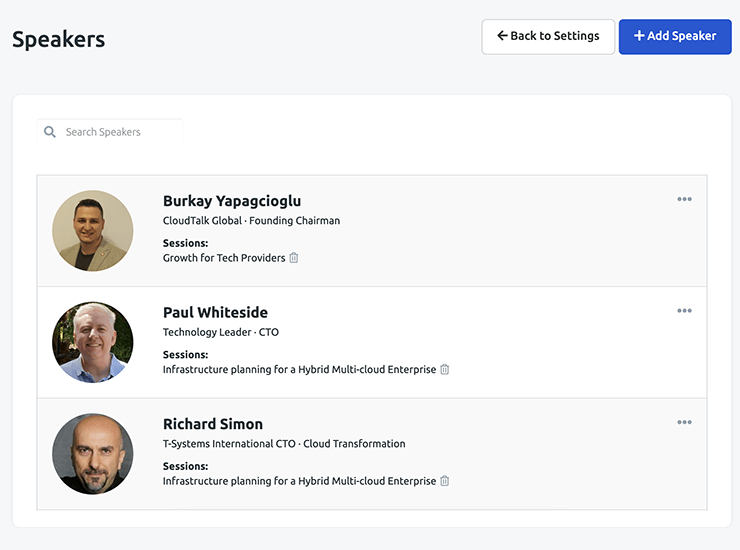Select the Richard Simon name heading
The image size is (740, 550).
213,424
